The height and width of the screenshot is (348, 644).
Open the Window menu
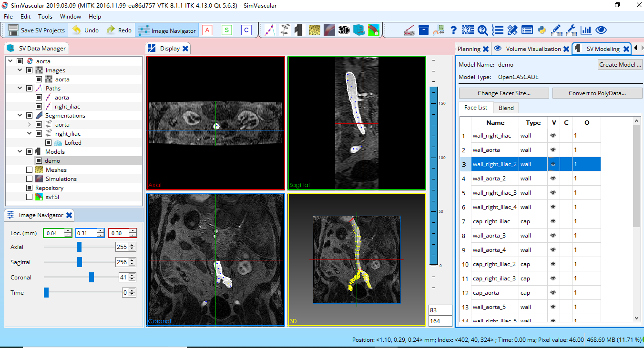(x=71, y=16)
